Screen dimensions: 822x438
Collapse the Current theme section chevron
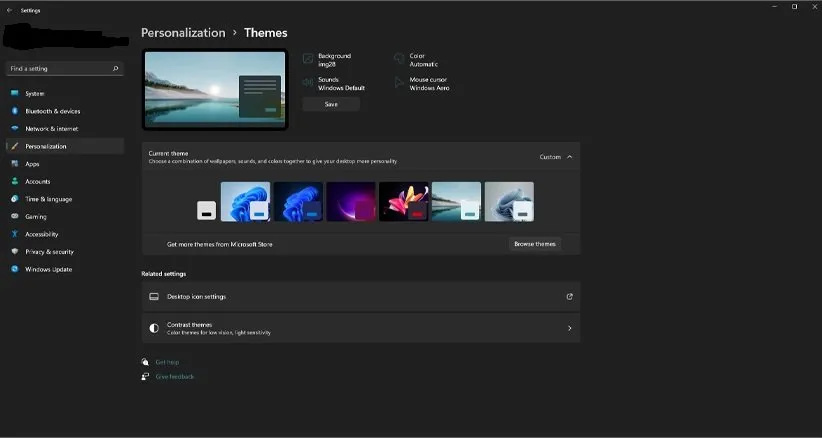570,157
